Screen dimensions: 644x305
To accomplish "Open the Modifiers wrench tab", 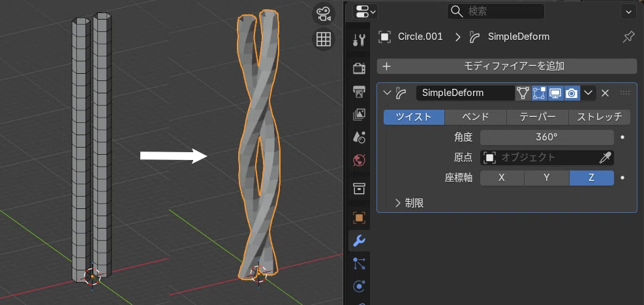I will click(x=359, y=241).
